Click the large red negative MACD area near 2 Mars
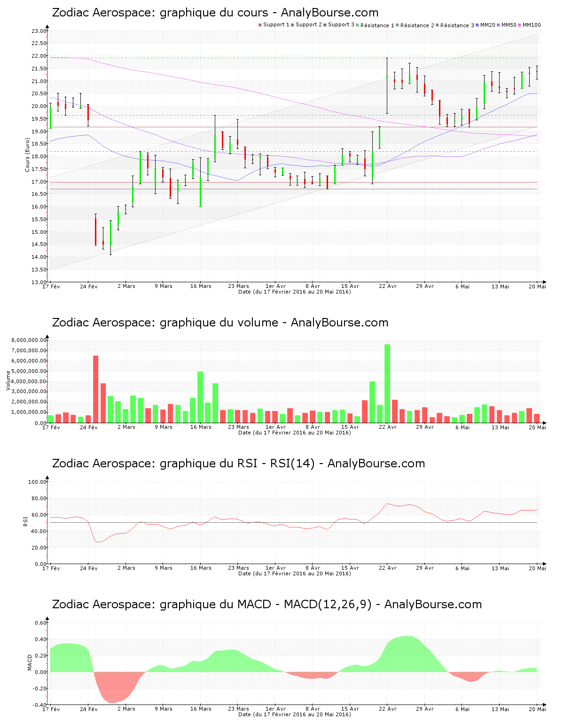This screenshot has width=564, height=728. (115, 687)
